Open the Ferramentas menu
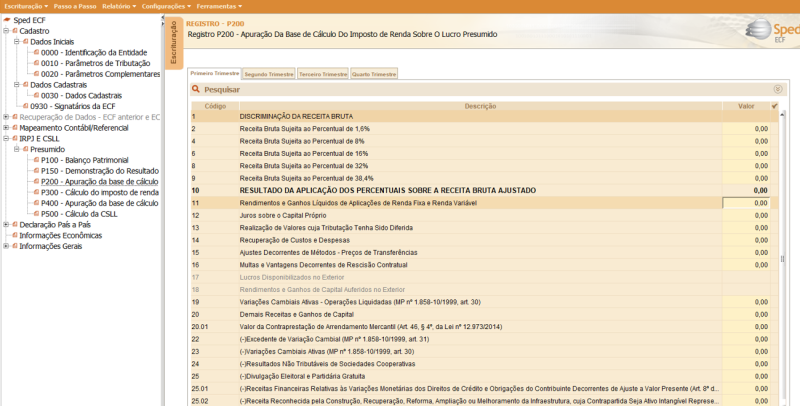 [x=219, y=6]
